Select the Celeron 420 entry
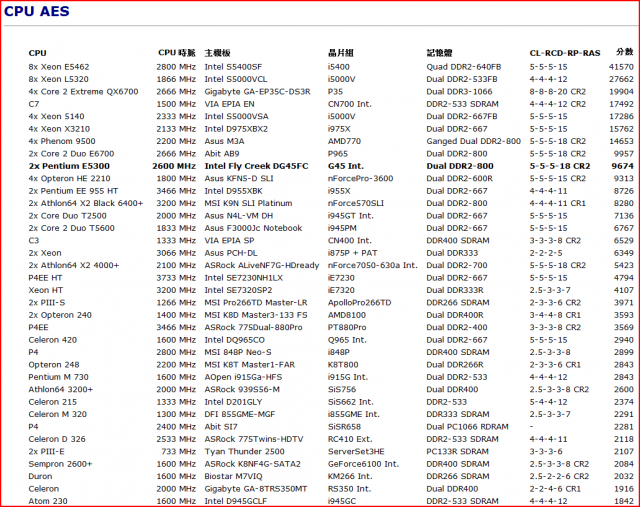Image resolution: width=640 pixels, height=507 pixels. tap(53, 340)
